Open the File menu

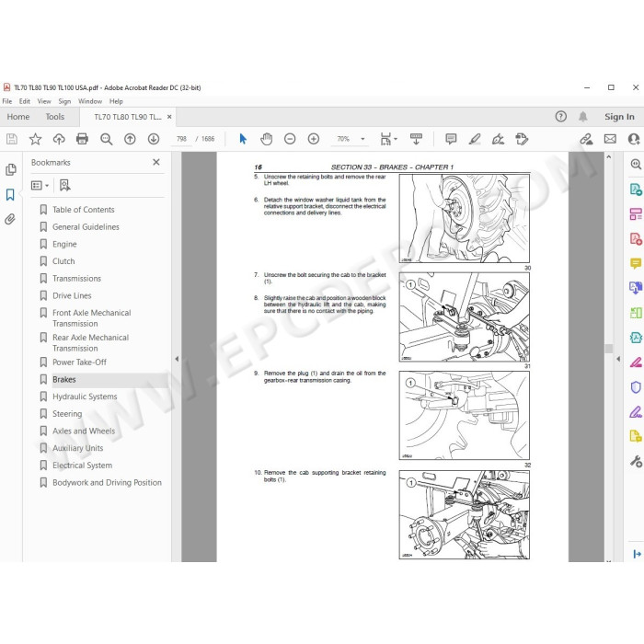[x=7, y=101]
